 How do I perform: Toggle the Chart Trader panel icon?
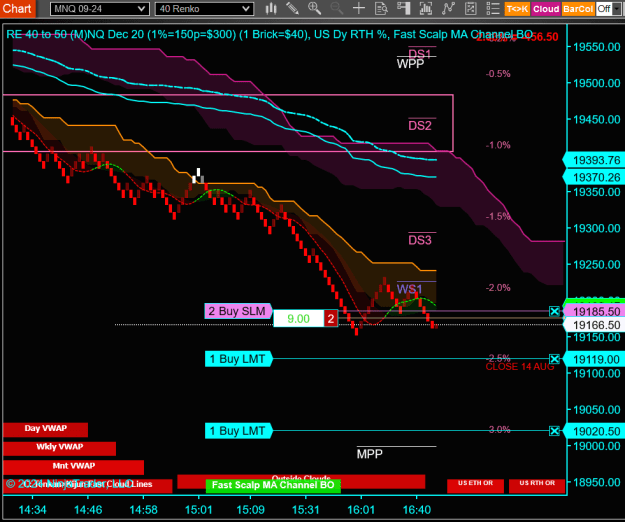(x=404, y=8)
